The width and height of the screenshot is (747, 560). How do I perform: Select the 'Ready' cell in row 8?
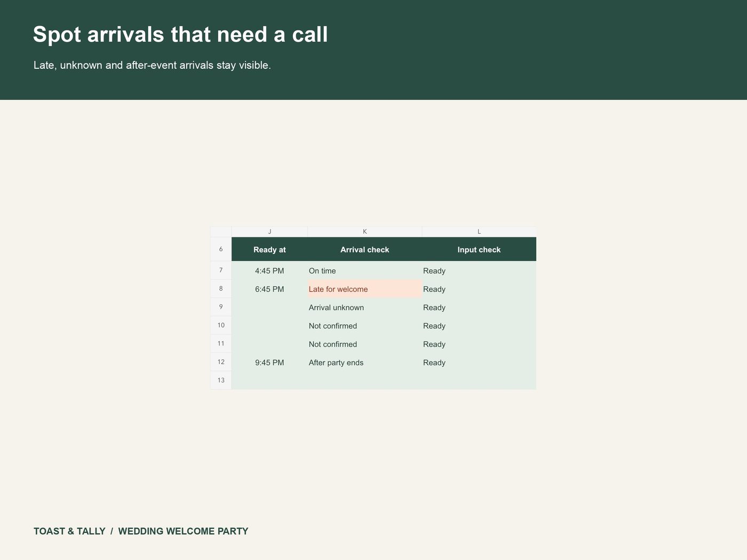click(x=479, y=289)
